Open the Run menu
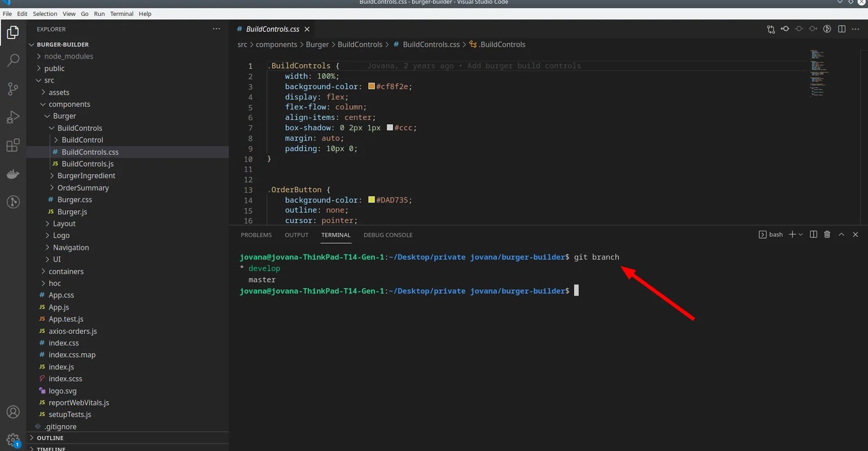The height and width of the screenshot is (451, 868). coord(99,14)
